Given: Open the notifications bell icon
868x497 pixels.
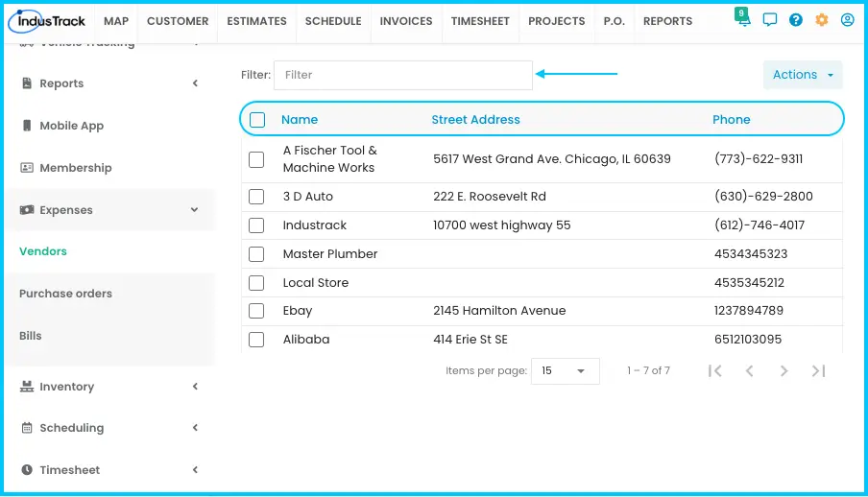Looking at the screenshot, I should [742, 17].
